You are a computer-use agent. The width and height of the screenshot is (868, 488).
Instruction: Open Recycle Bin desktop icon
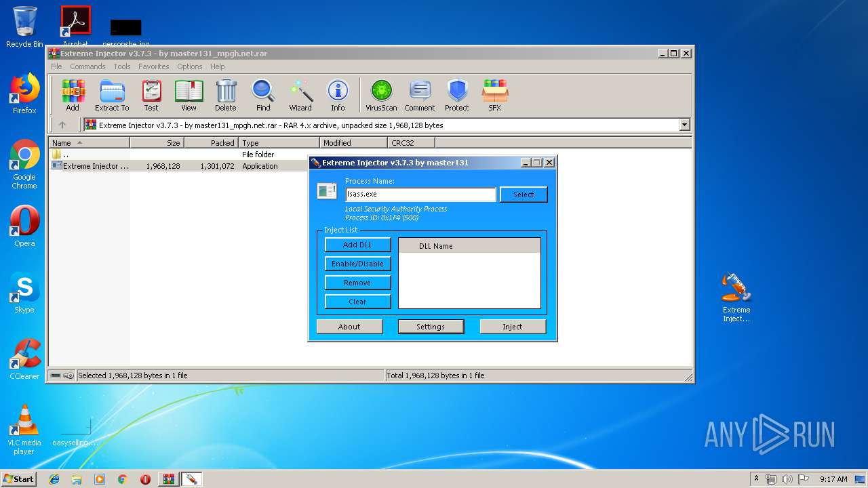(x=24, y=27)
